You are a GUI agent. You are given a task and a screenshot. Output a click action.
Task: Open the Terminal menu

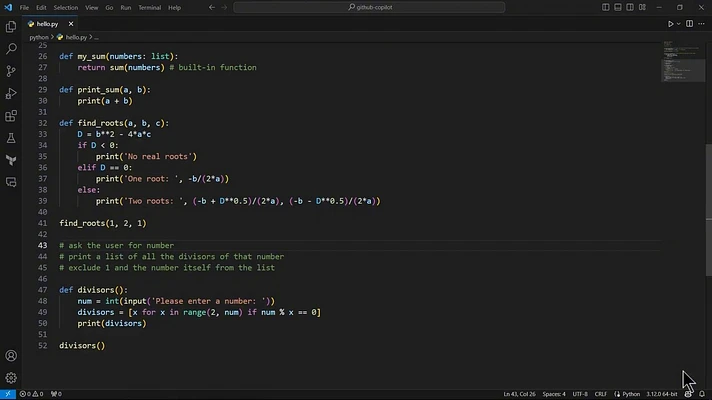coord(149,7)
